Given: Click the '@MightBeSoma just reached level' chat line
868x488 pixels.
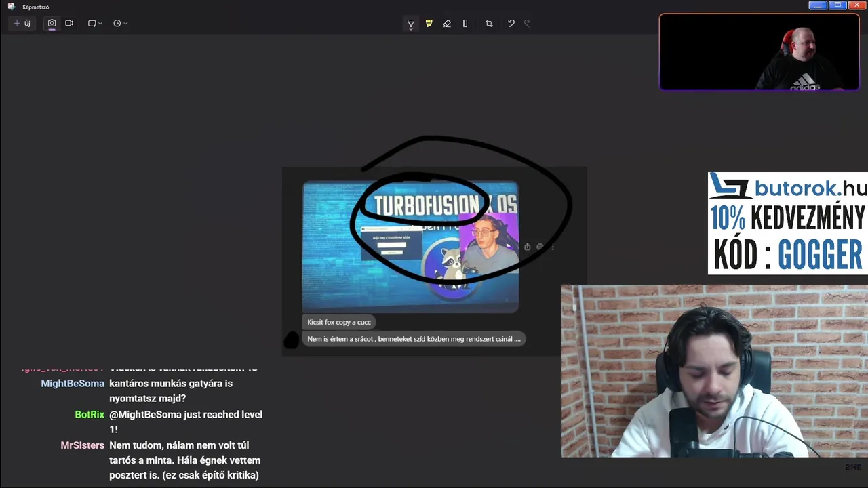Looking at the screenshot, I should (186, 415).
